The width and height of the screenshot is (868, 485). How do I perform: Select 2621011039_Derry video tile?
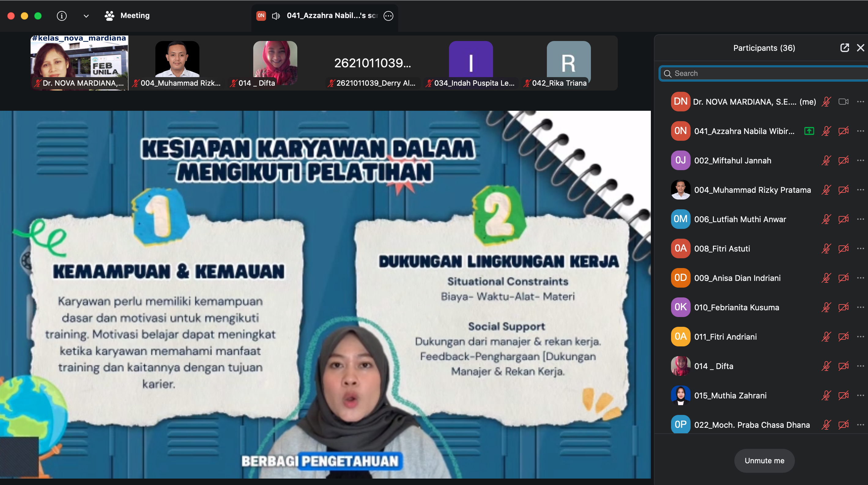pyautogui.click(x=373, y=63)
